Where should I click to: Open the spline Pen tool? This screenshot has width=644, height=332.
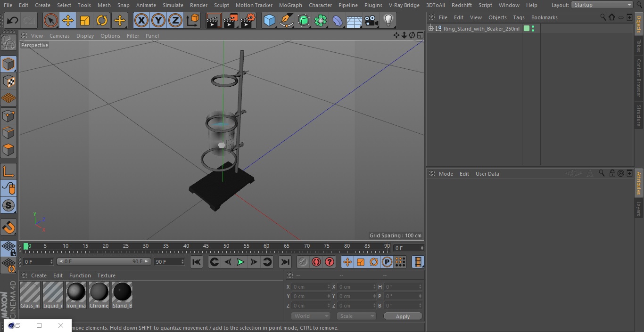pyautogui.click(x=286, y=21)
